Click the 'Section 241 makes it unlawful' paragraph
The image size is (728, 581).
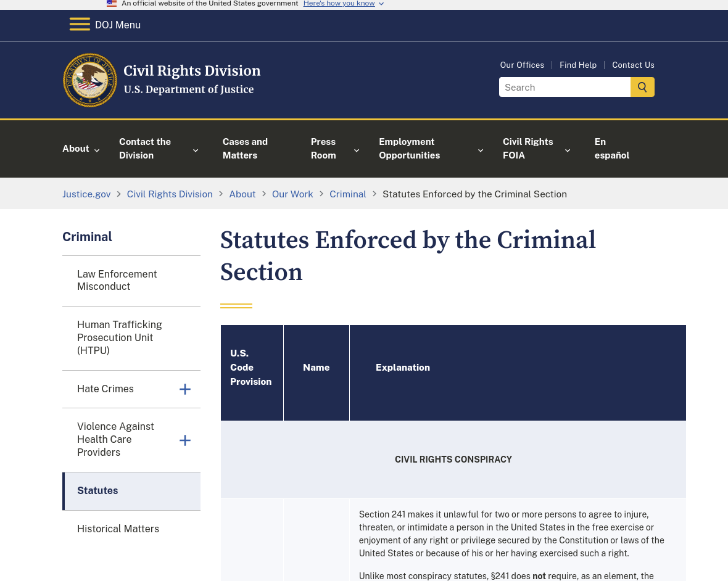point(511,534)
